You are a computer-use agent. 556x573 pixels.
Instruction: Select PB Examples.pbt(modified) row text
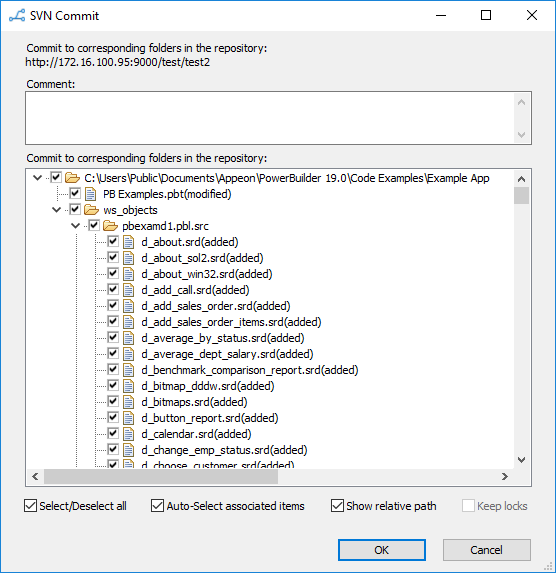[x=167, y=194]
